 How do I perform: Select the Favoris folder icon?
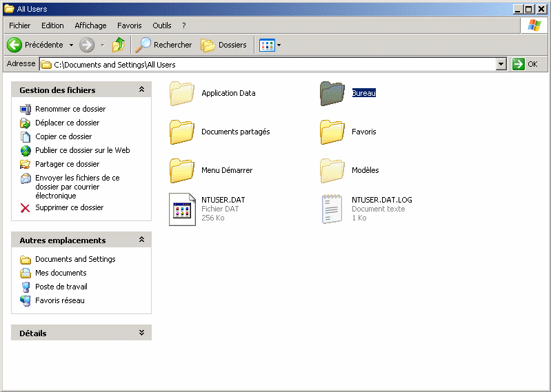(332, 132)
